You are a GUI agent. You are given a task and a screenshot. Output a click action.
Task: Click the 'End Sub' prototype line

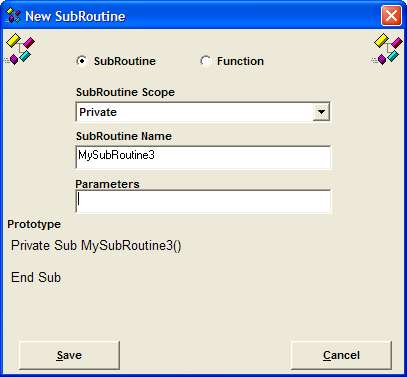pos(36,277)
